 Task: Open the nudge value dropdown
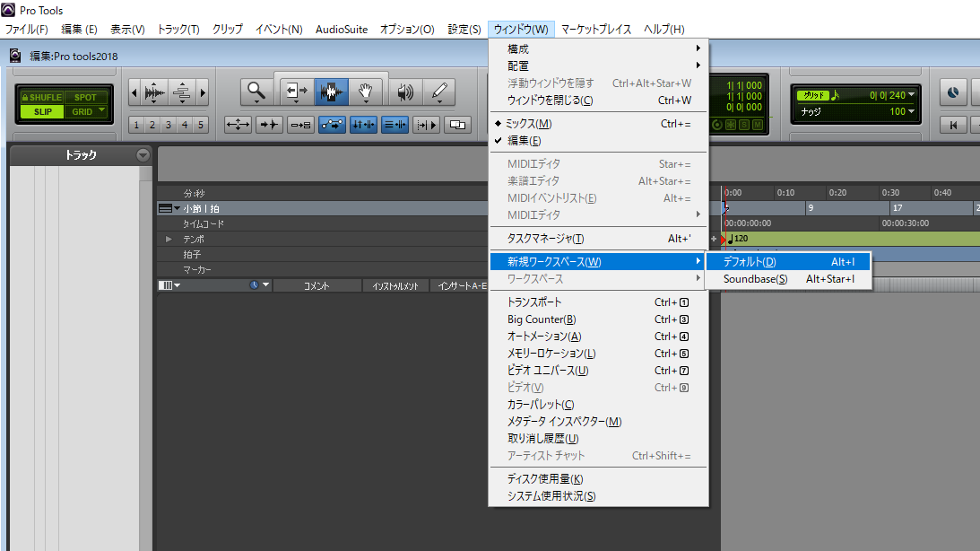[x=911, y=111]
